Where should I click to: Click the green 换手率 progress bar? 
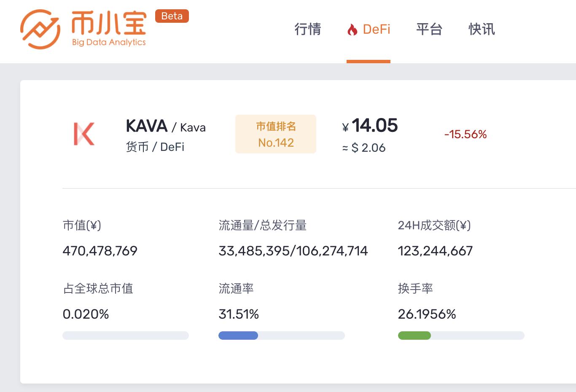[461, 336]
